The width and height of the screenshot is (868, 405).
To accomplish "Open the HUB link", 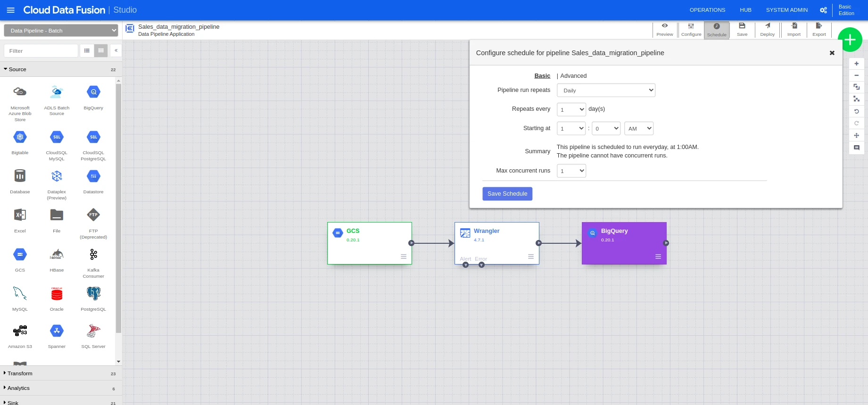I will pyautogui.click(x=745, y=10).
